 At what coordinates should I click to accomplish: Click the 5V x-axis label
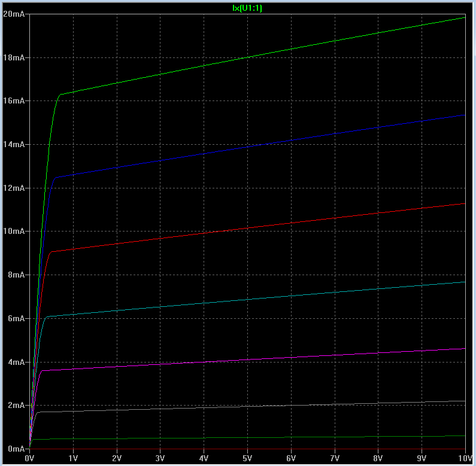point(247,458)
